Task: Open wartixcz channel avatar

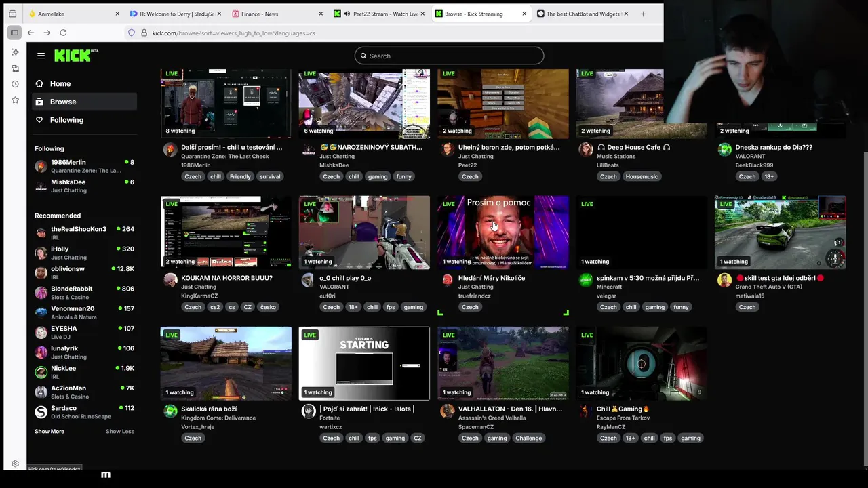Action: point(309,411)
